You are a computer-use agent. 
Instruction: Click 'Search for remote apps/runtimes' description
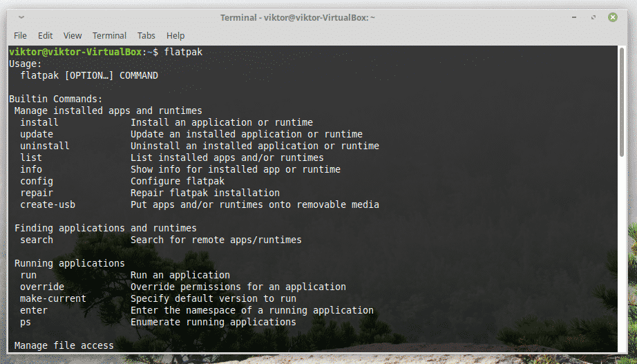pos(216,240)
